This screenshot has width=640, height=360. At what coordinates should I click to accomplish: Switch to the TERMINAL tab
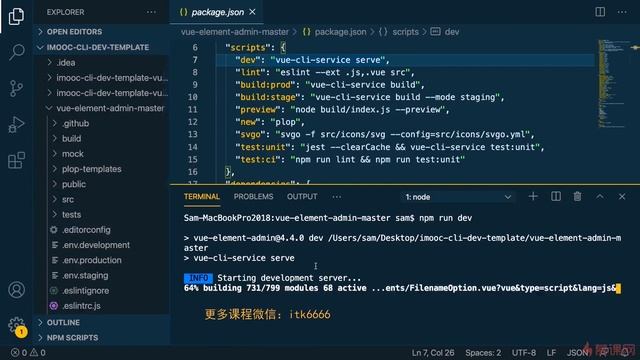pos(202,197)
